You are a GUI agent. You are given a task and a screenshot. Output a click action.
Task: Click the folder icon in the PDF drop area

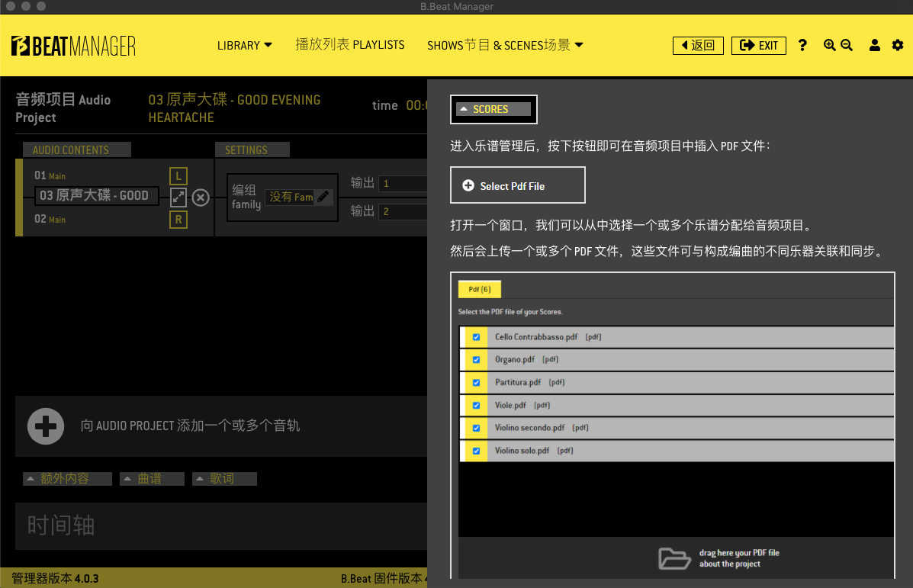(x=674, y=557)
